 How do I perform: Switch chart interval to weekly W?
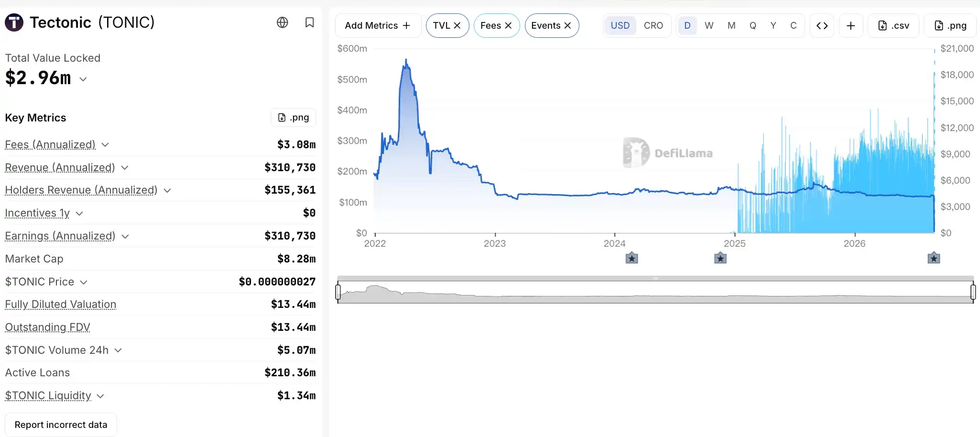[x=709, y=25]
